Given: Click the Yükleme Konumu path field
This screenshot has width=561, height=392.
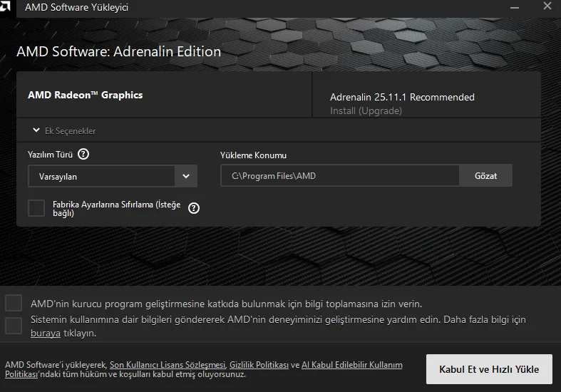Looking at the screenshot, I should point(340,175).
